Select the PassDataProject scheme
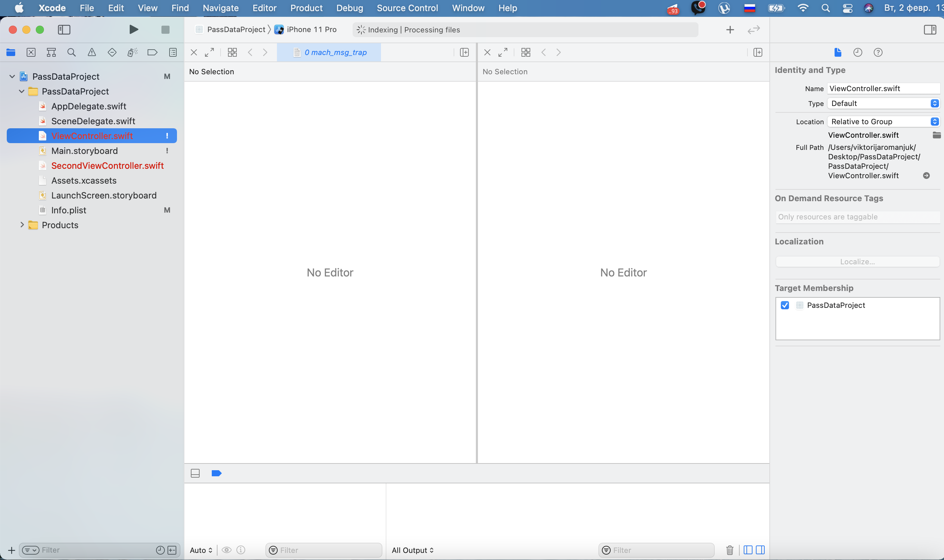 231,29
